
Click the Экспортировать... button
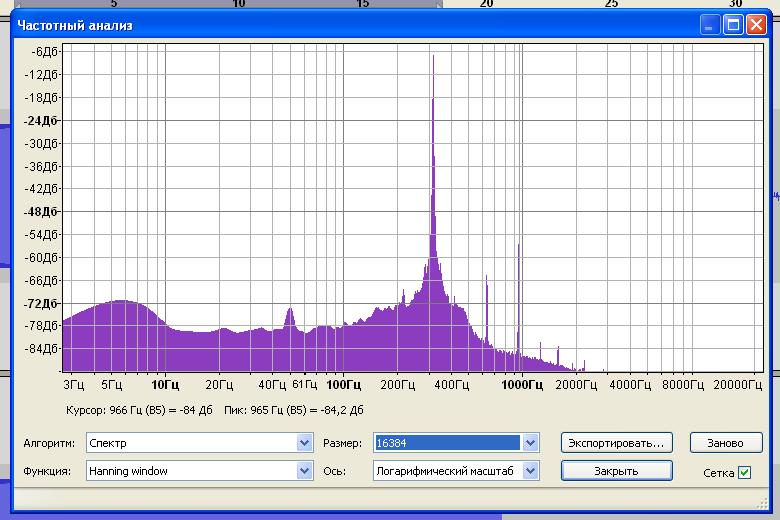[616, 442]
